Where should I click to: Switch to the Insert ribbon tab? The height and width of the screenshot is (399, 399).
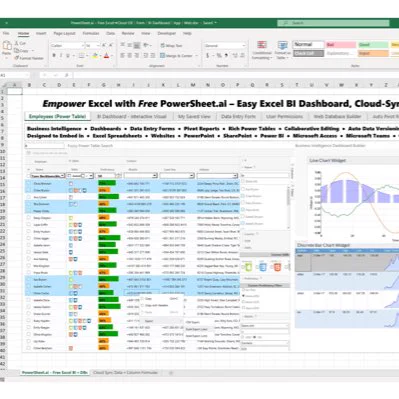pos(41,33)
